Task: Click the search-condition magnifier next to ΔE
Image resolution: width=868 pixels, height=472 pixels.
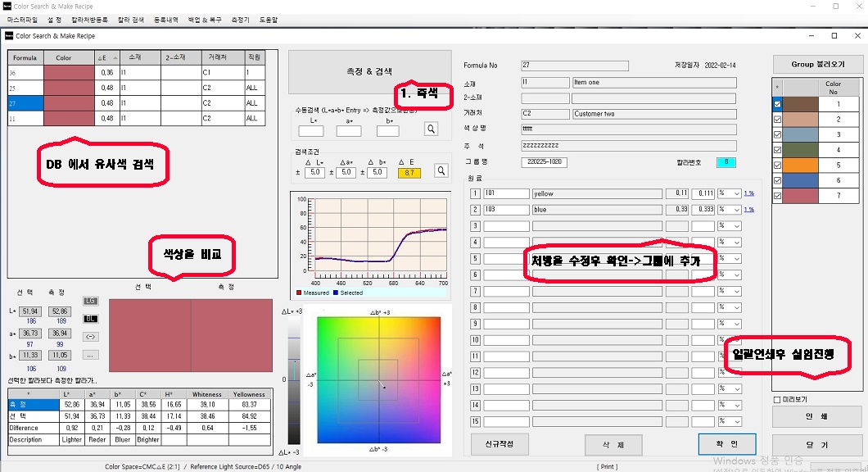Action: coord(441,171)
